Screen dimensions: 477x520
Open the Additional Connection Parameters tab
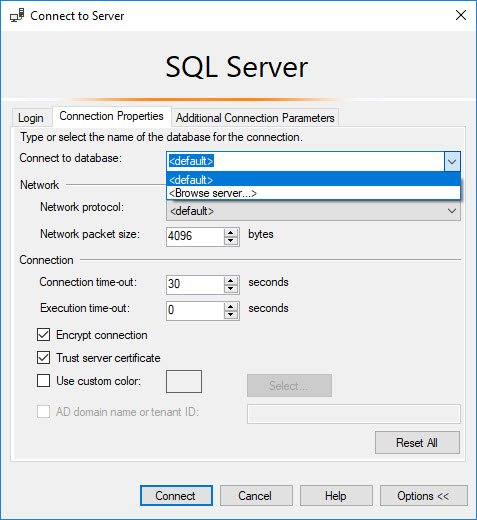click(x=255, y=118)
